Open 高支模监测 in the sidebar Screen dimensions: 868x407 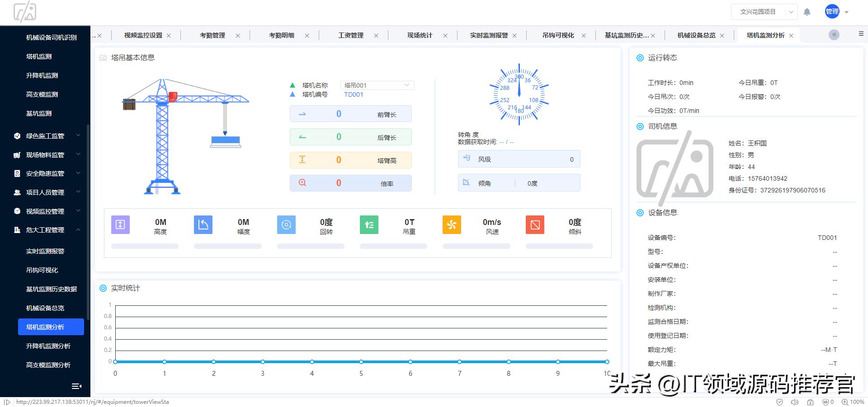[42, 94]
